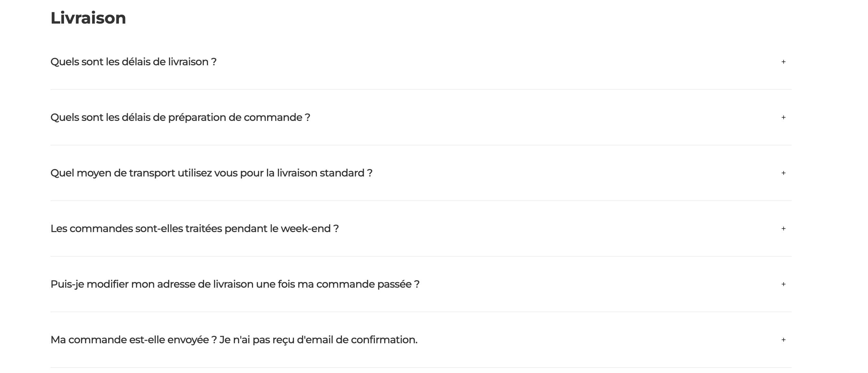Click the plus icon beside "délais de livraison"

[783, 62]
